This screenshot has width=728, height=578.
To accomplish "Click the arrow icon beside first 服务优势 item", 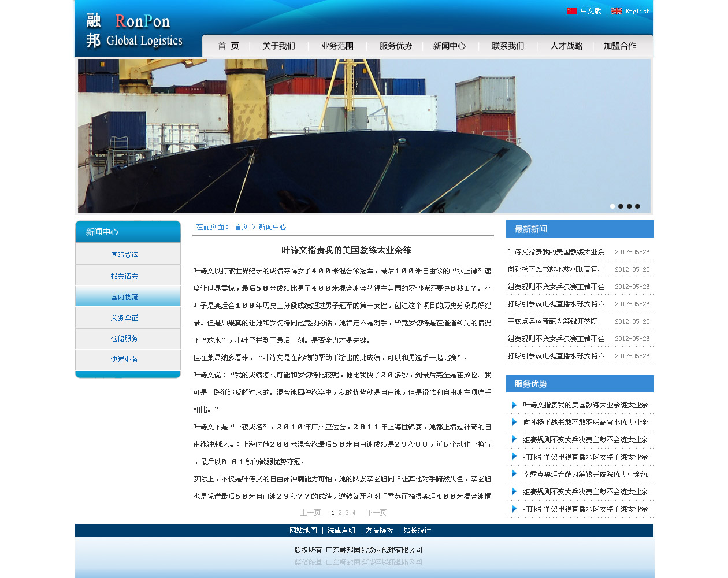I will point(514,405).
